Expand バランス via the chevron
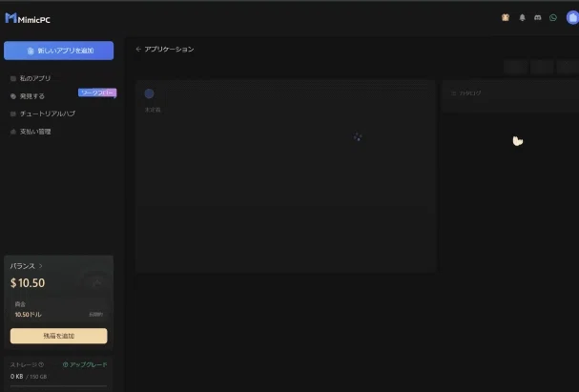The width and height of the screenshot is (579, 392). click(41, 266)
